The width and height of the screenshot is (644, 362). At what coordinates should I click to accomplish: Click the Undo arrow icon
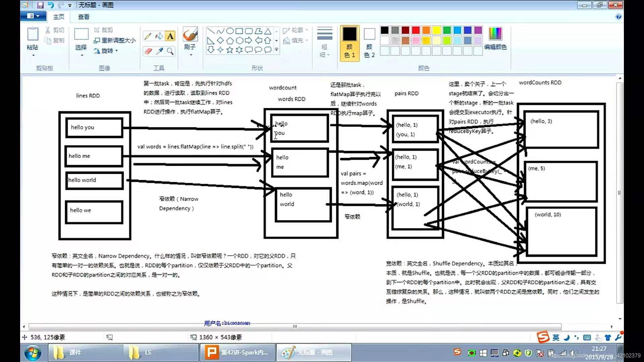tap(51, 5)
